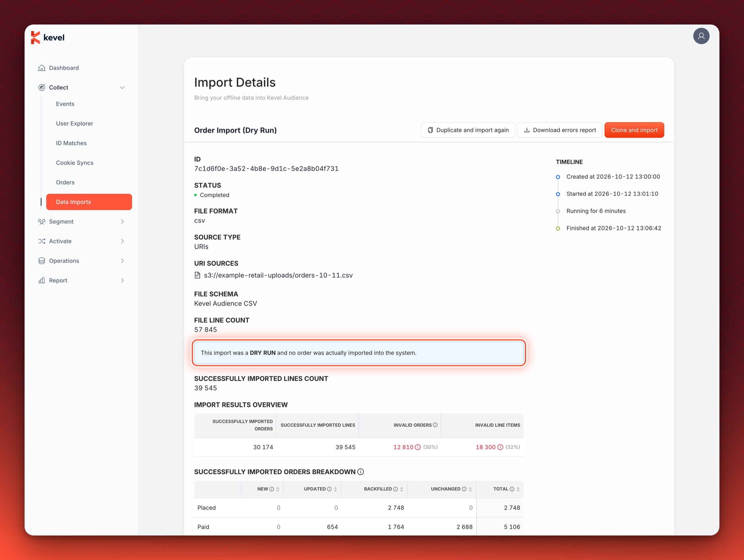Open ID Matches in the sidebar
This screenshot has height=560, width=744.
tap(71, 143)
